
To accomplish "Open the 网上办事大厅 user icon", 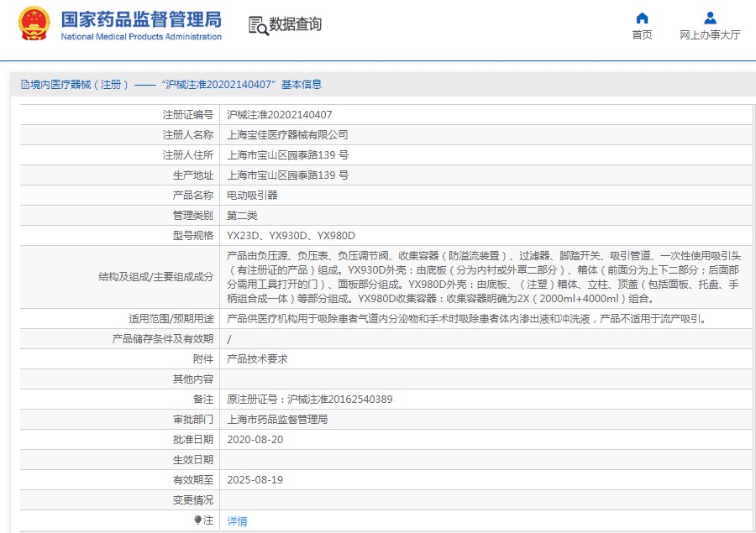I will click(x=710, y=18).
